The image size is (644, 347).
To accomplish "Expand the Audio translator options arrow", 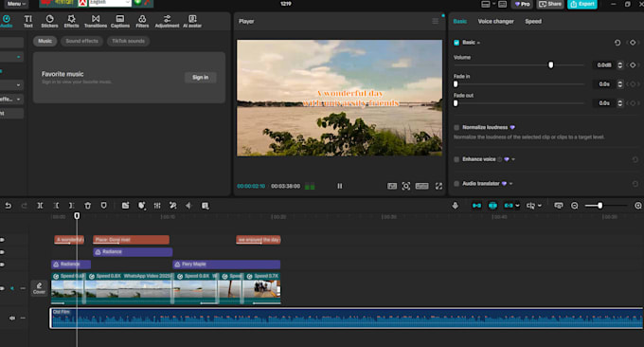I will coord(510,184).
